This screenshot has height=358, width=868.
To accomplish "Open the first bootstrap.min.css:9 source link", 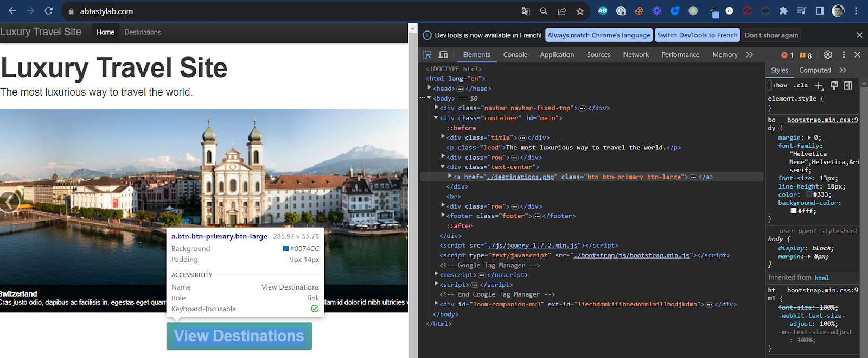I will [x=822, y=120].
